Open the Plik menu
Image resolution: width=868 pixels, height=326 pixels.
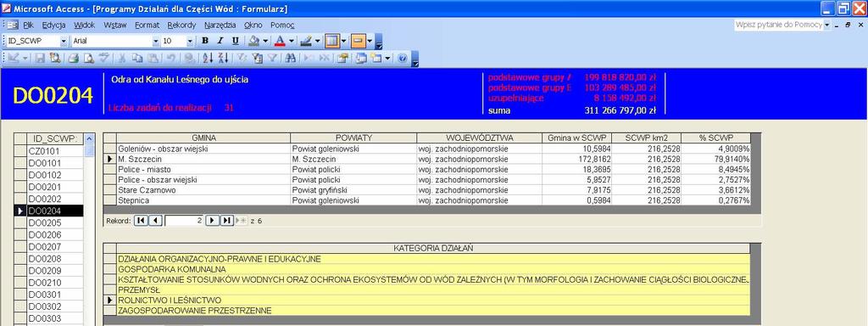[28, 25]
